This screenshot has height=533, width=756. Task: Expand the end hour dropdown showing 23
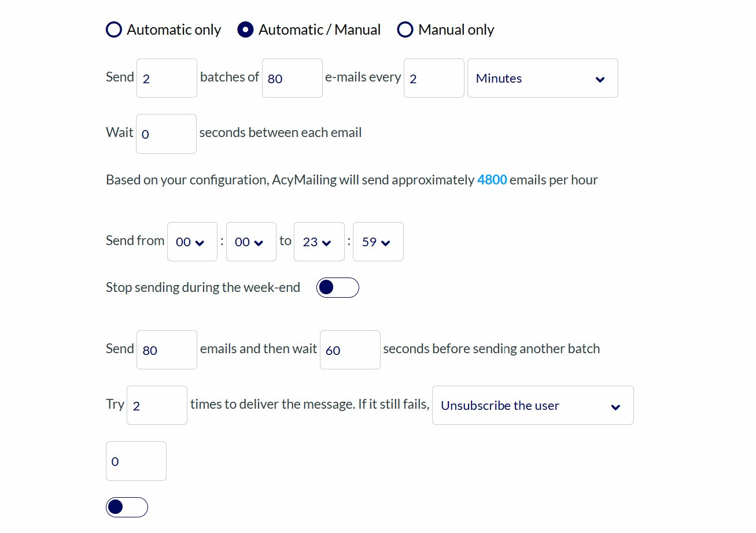click(319, 242)
